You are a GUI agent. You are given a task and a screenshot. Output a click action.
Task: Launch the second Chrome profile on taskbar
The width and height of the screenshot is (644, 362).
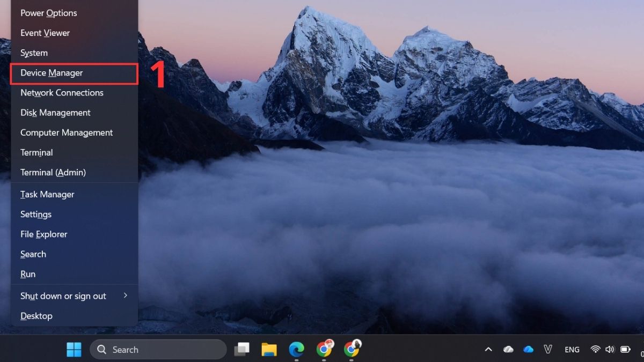353,349
